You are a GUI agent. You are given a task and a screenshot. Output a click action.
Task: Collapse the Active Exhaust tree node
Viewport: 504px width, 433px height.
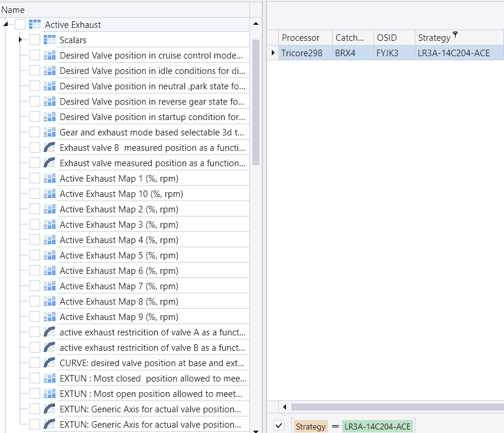(x=5, y=24)
